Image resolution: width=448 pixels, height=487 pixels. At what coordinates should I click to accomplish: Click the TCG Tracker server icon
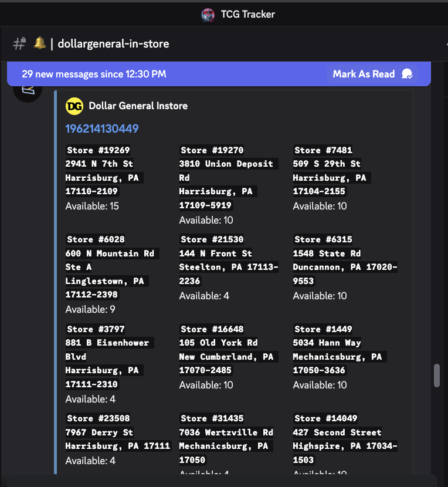tap(208, 14)
